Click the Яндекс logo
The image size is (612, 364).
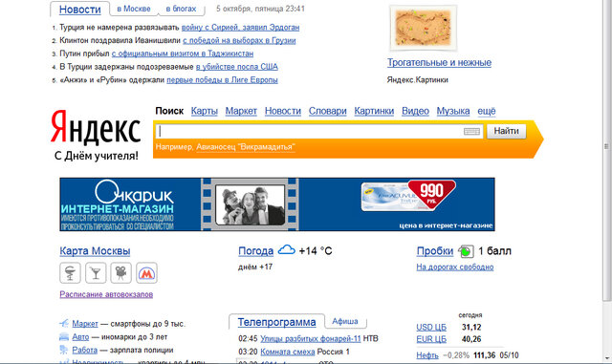(96, 127)
